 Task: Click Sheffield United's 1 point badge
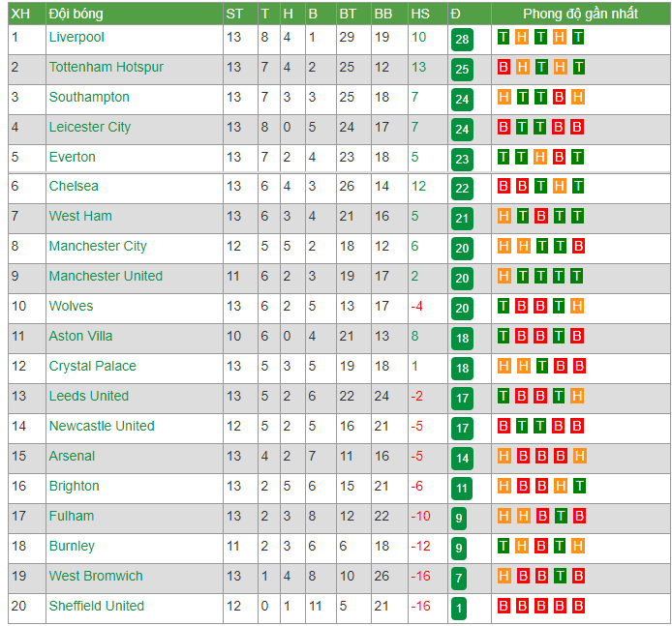click(459, 608)
